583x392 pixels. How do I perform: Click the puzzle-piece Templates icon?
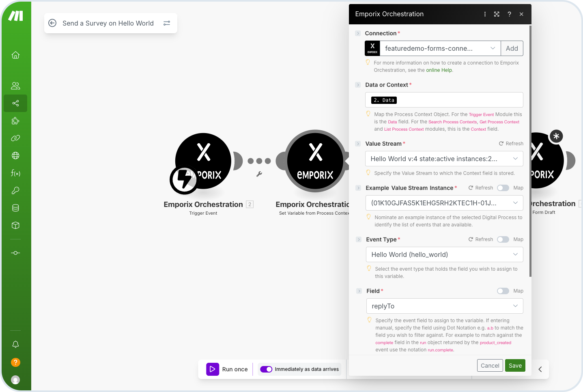(15, 121)
